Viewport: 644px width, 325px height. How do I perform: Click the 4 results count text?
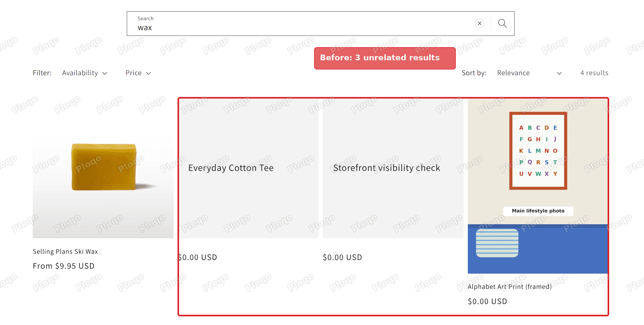(x=594, y=73)
